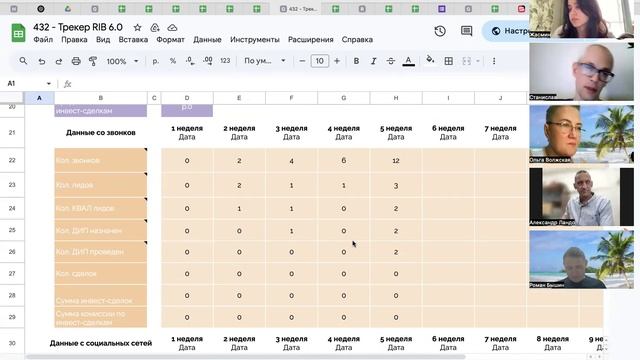
Task: Select the paint format tool
Action: pos(93,61)
